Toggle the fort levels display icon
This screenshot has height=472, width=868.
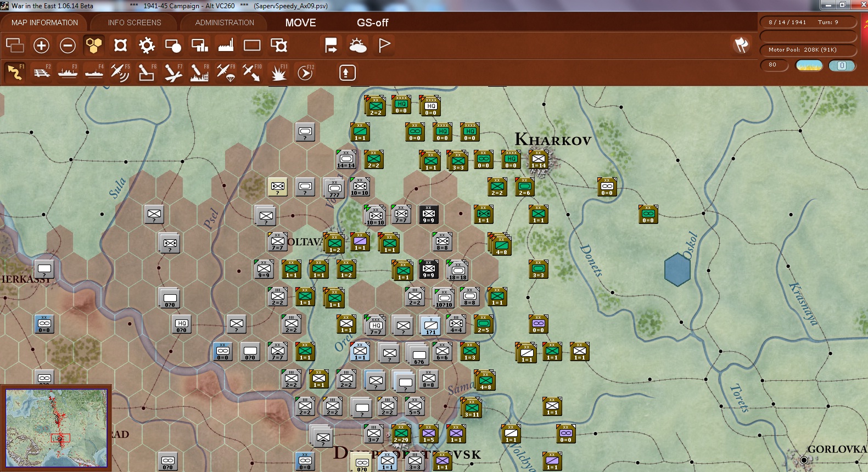click(x=120, y=45)
